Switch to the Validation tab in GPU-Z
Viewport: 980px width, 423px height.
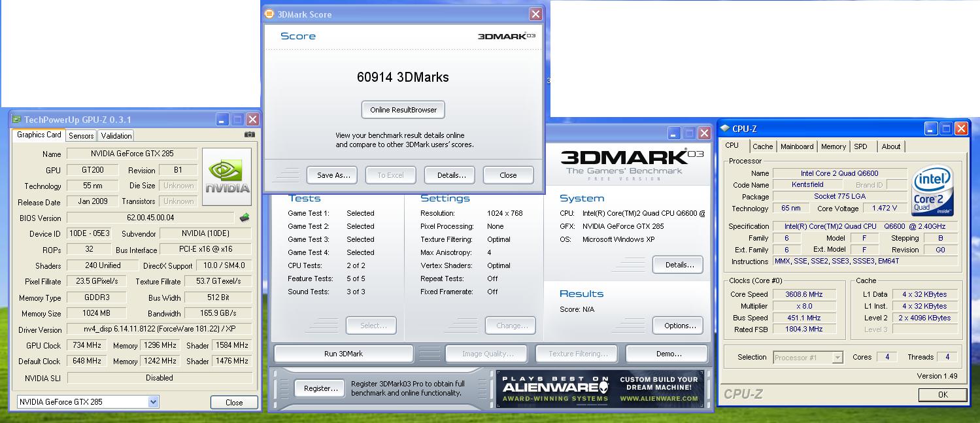point(116,136)
